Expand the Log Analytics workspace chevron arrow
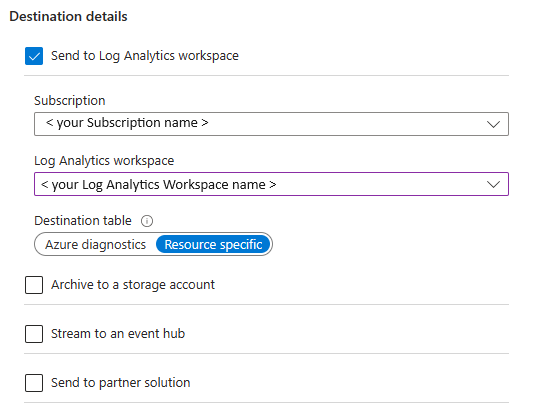Viewport: 533px width, 410px height. point(493,184)
